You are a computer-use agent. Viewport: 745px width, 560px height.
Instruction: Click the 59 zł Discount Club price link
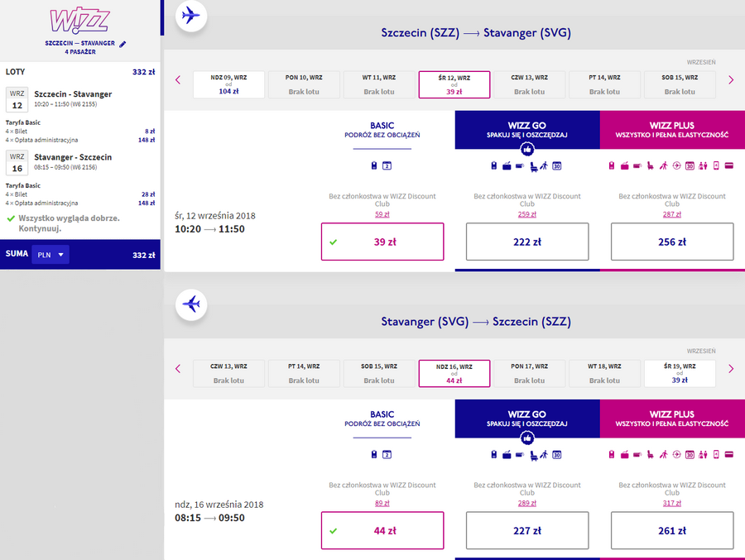point(382,214)
